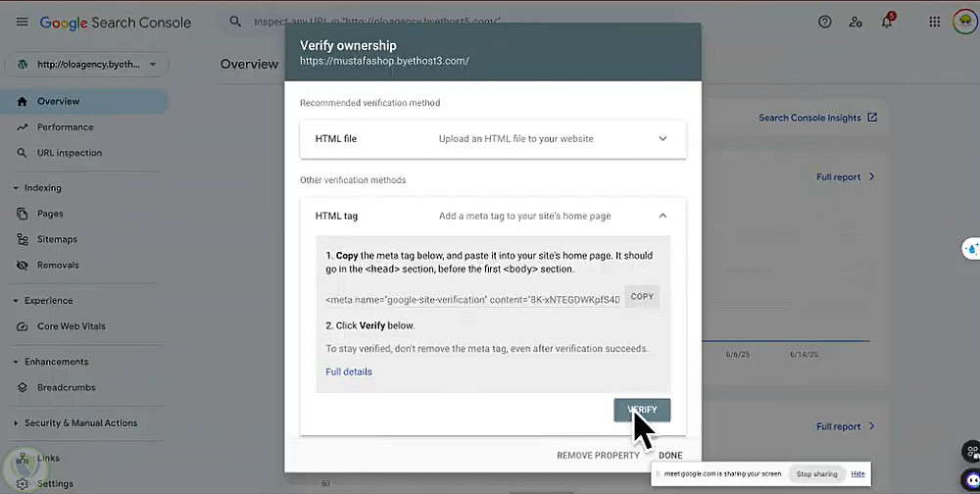Viewport: 980px width, 494px height.
Task: Open the hamburger main menu
Action: [22, 22]
